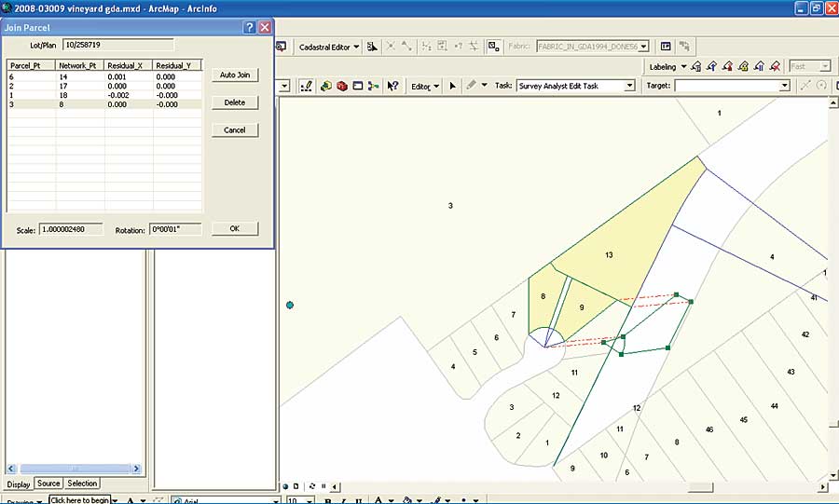Select table row with Network_Pt 17

tap(104, 86)
